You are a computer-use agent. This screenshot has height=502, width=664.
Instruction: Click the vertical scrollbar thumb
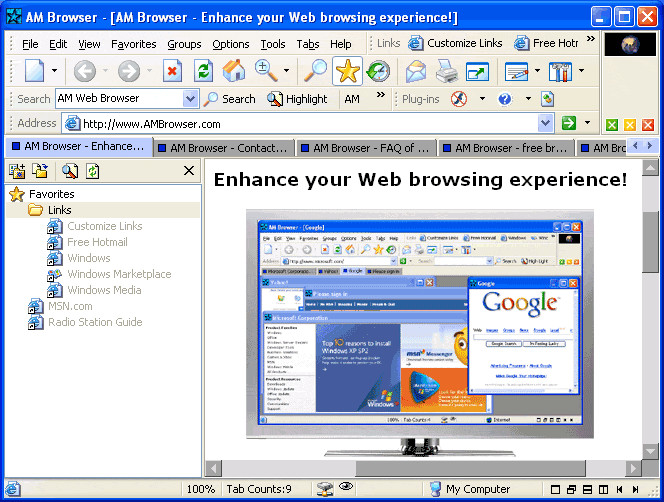pos(650,241)
